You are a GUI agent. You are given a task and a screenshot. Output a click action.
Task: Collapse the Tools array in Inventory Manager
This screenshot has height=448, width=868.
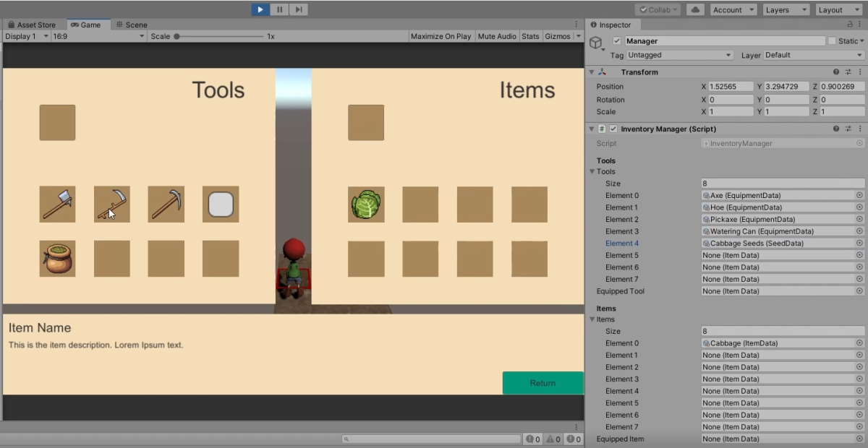592,171
